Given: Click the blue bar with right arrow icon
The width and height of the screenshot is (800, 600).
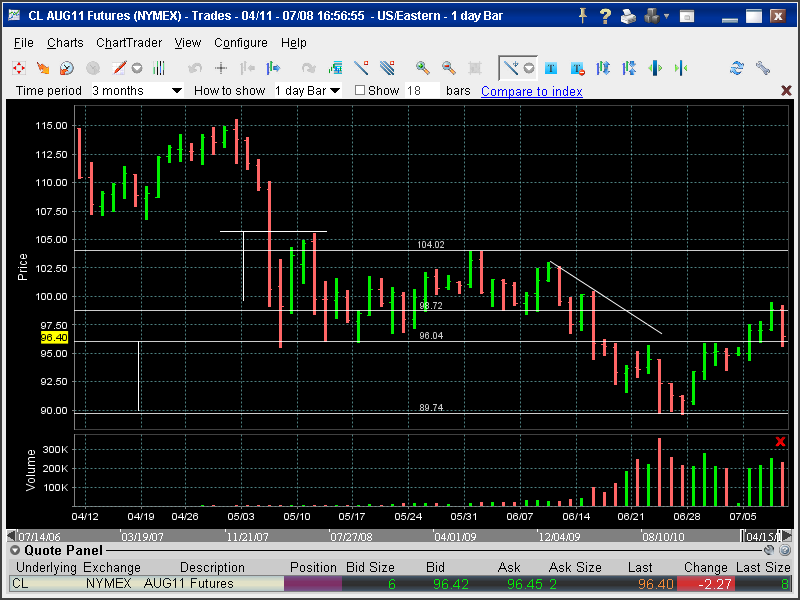Looking at the screenshot, I should pos(273,68).
